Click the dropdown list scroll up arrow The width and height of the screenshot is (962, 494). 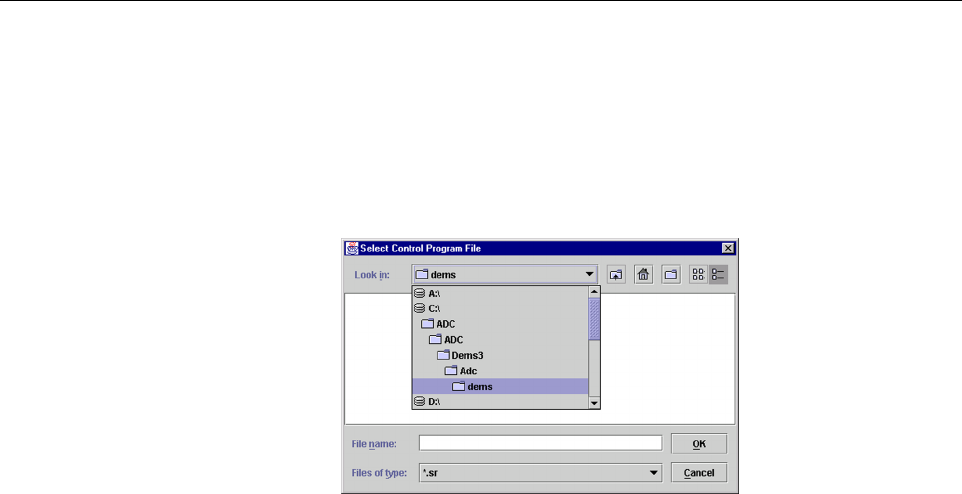point(594,292)
